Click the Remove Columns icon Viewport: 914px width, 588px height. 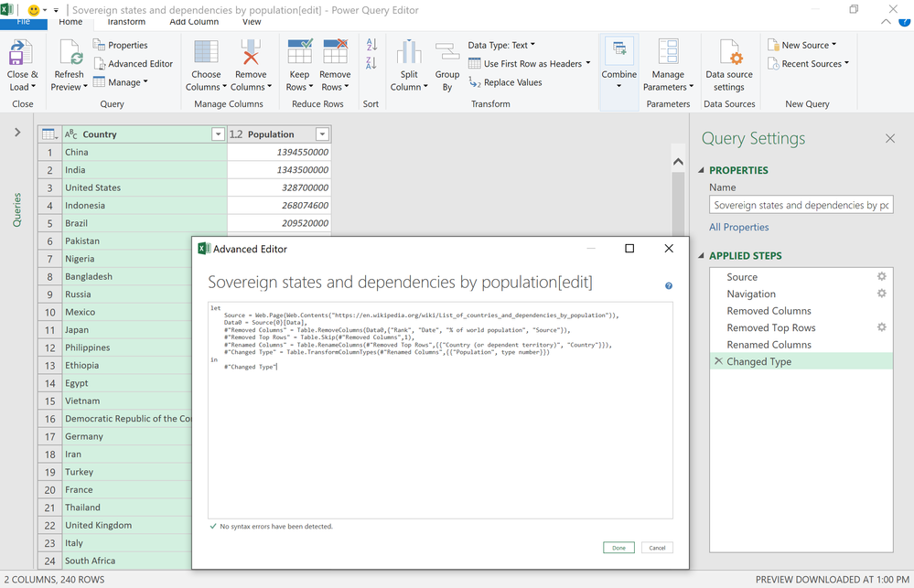click(x=249, y=54)
